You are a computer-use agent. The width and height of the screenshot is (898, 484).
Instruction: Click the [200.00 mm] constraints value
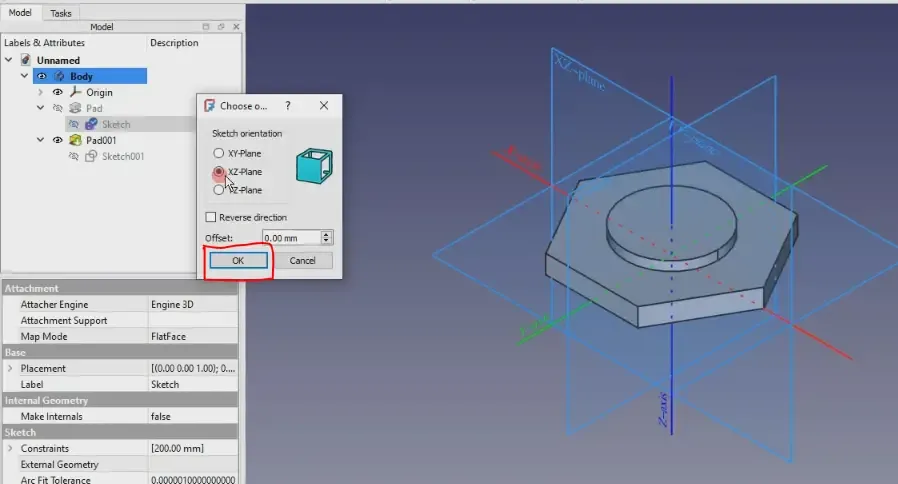193,448
